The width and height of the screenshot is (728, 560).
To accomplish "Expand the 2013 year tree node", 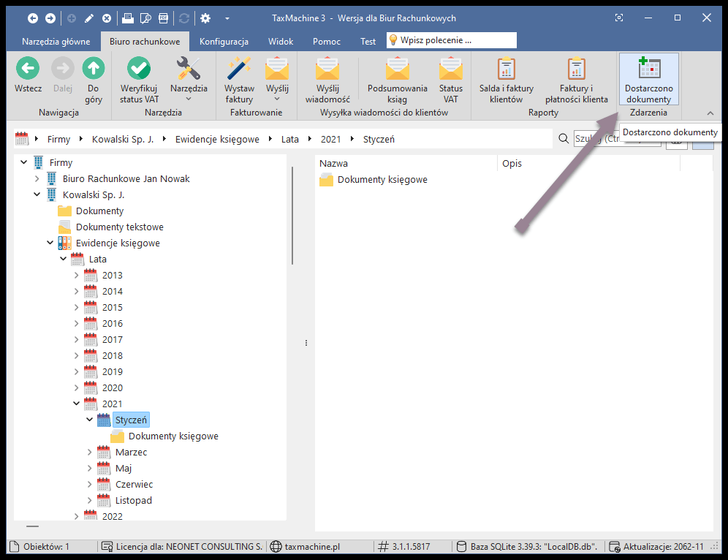I will pos(77,276).
